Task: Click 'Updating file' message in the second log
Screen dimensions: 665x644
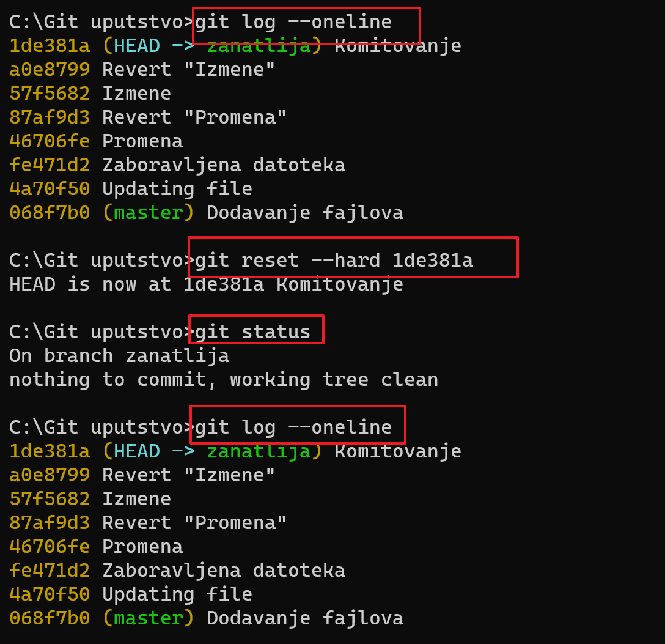Action: (177, 594)
